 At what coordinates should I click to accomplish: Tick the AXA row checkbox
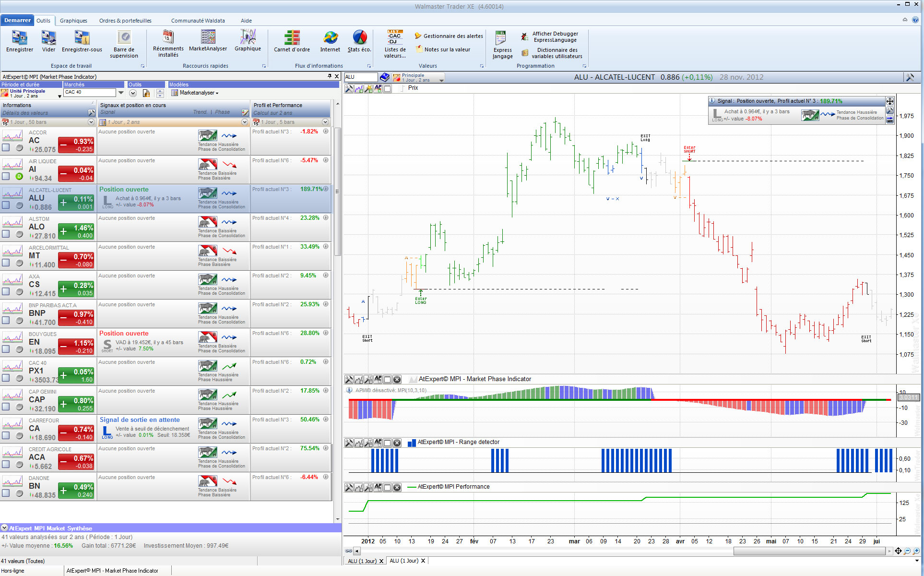[6, 291]
